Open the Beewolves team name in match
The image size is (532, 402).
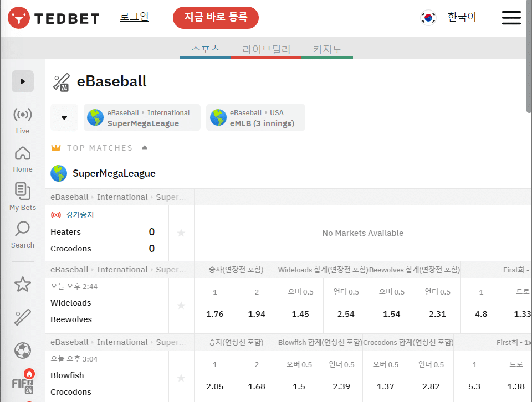(71, 319)
